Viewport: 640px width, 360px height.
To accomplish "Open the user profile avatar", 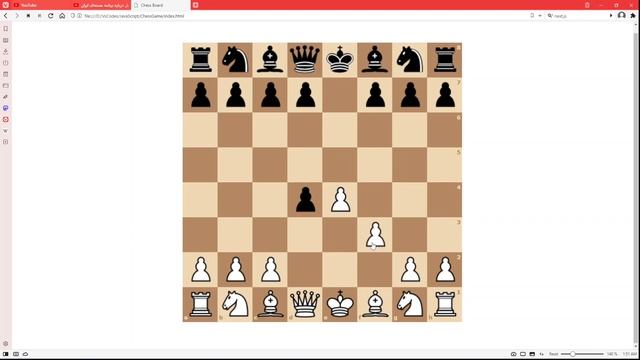I will [x=622, y=16].
